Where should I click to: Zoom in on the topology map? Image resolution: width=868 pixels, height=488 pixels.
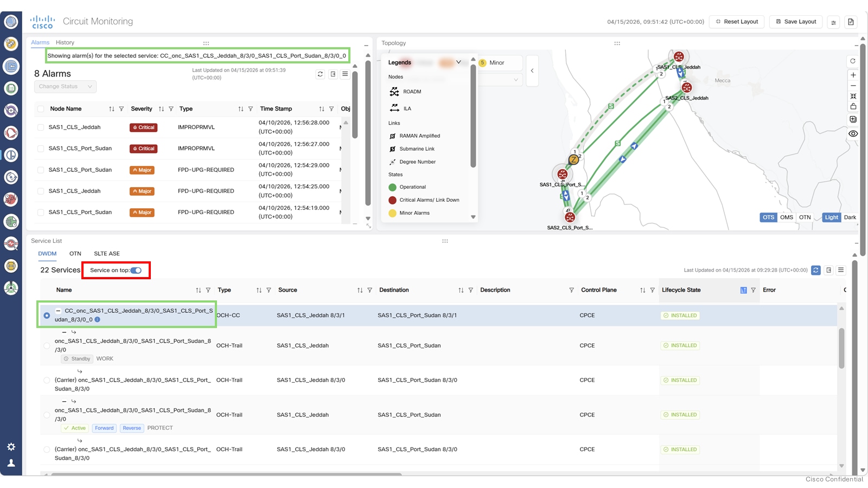pyautogui.click(x=853, y=75)
